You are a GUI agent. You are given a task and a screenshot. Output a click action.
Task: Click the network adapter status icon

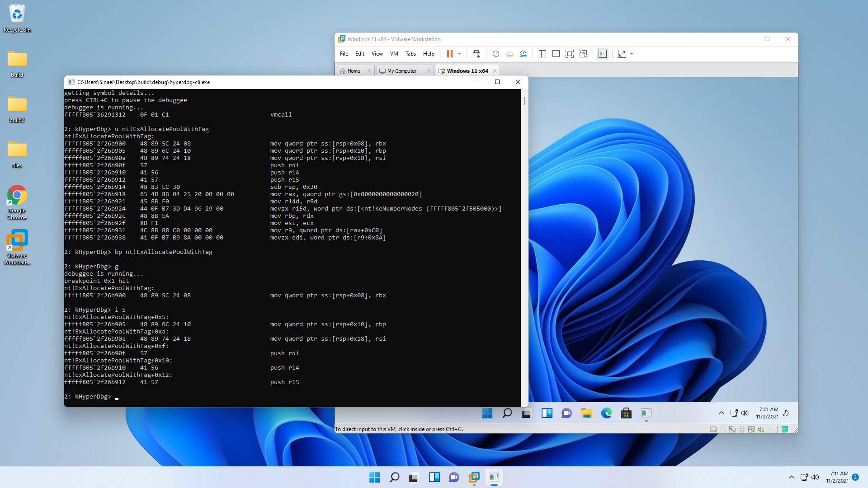click(732, 429)
